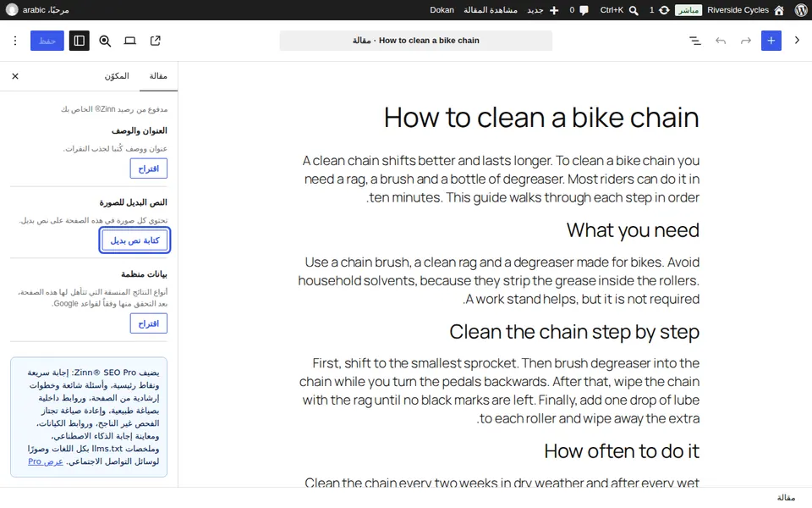Click the WordPress logo in admin bar
The height and width of the screenshot is (508, 812).
(800, 10)
